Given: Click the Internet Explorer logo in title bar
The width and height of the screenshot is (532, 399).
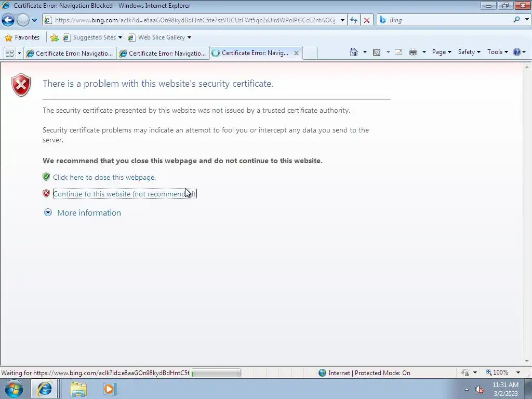Looking at the screenshot, I should (x=6, y=5).
